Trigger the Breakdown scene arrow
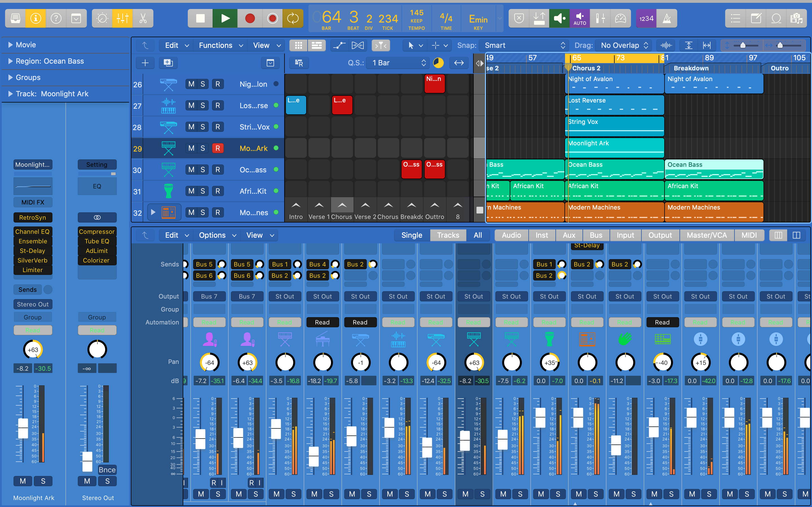Viewport: 812px width, 507px height. click(x=411, y=205)
